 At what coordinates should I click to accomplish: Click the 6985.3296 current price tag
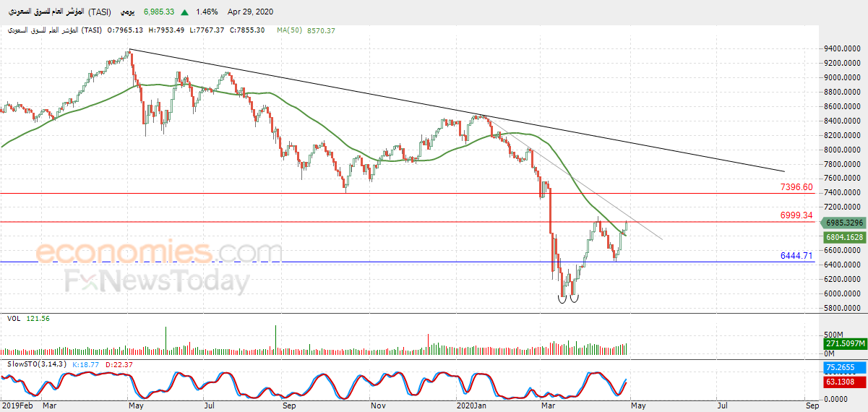coord(843,223)
